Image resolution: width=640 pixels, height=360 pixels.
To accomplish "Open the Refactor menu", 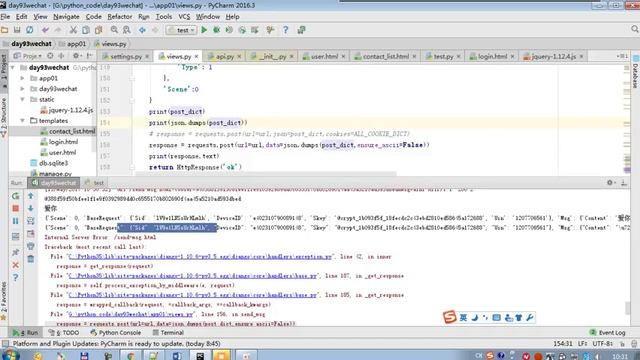I will point(120,17).
